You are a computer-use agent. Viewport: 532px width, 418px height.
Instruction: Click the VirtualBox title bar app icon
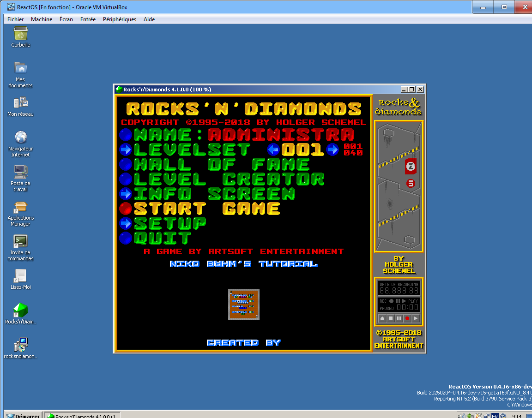(x=11, y=7)
